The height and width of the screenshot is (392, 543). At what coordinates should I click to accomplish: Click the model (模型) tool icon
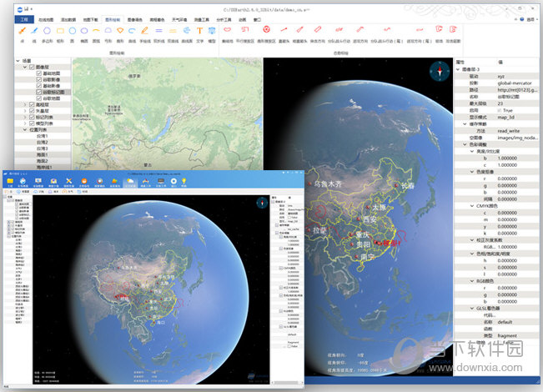pyautogui.click(x=211, y=31)
